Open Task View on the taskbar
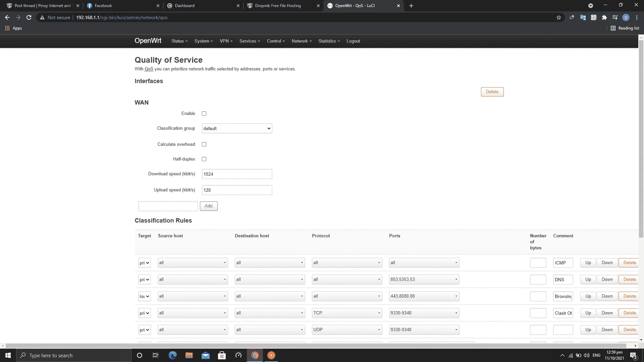Viewport: 644px width, 362px height. tap(156, 355)
